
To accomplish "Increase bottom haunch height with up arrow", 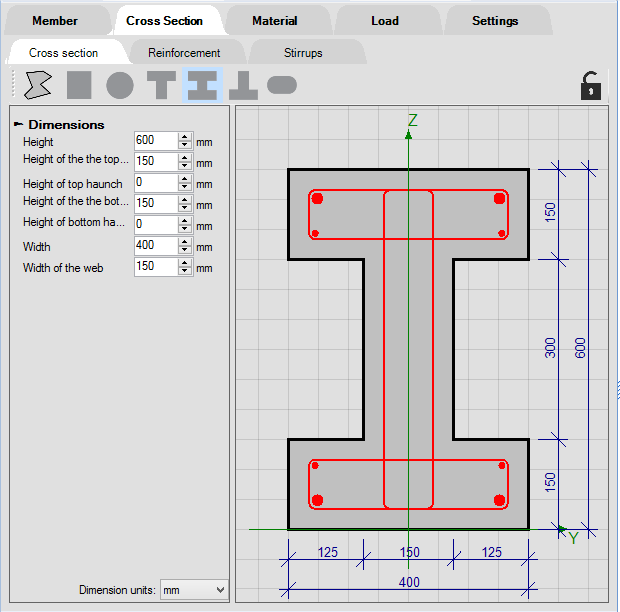I will (x=185, y=221).
